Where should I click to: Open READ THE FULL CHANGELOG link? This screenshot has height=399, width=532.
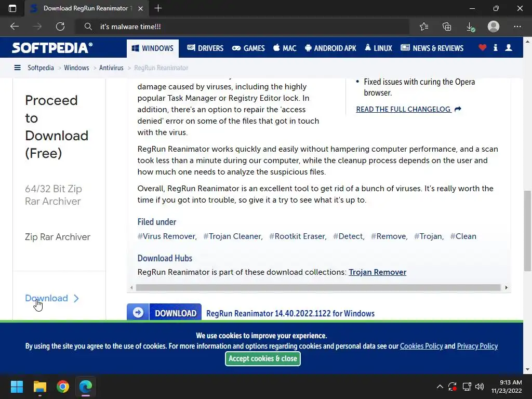point(403,109)
